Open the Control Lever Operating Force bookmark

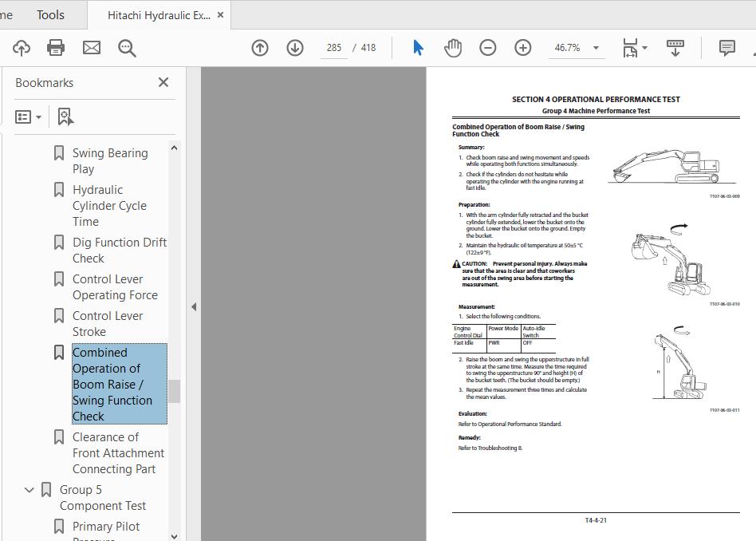115,287
